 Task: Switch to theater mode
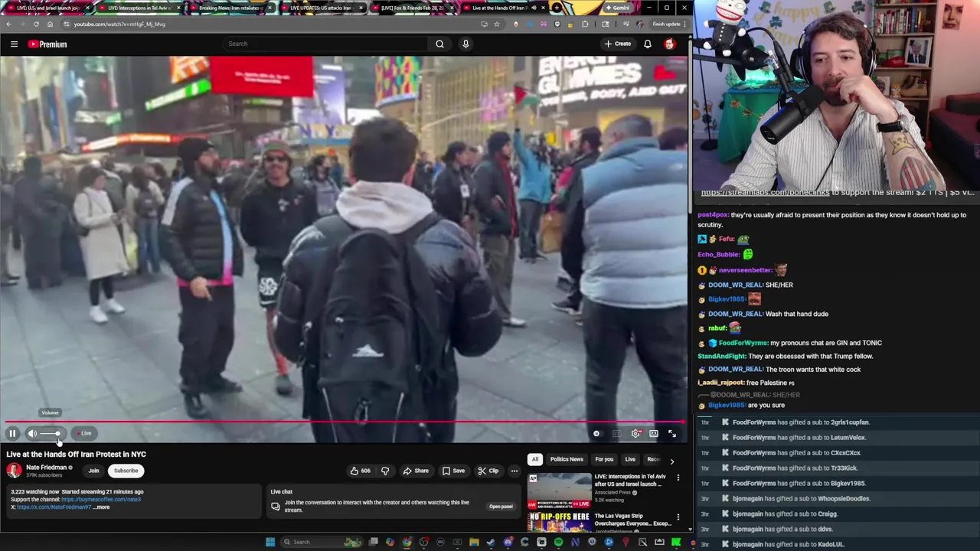click(x=654, y=433)
